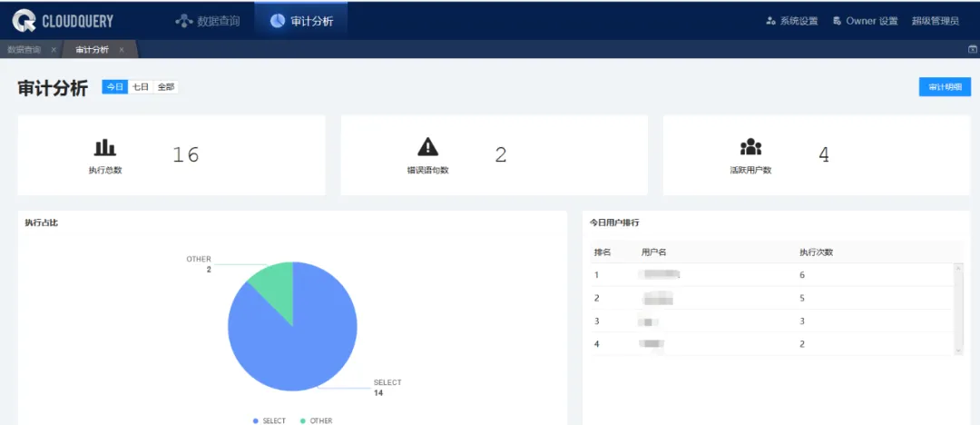Image resolution: width=980 pixels, height=425 pixels.
Task: Close the 数据查询 tab
Action: pyautogui.click(x=54, y=50)
